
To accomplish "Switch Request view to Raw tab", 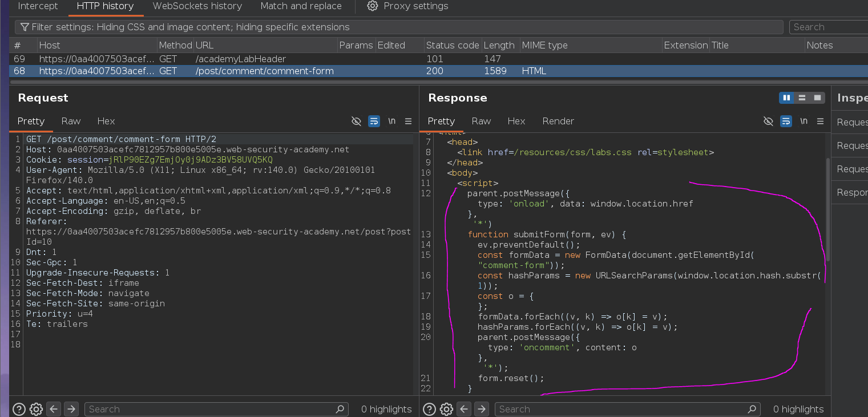I will point(71,121).
